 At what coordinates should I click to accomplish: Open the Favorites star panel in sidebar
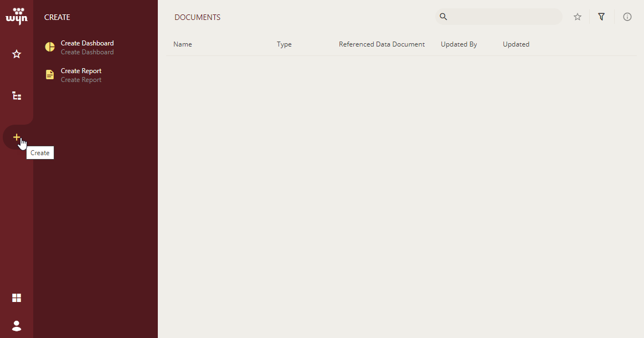pyautogui.click(x=17, y=54)
